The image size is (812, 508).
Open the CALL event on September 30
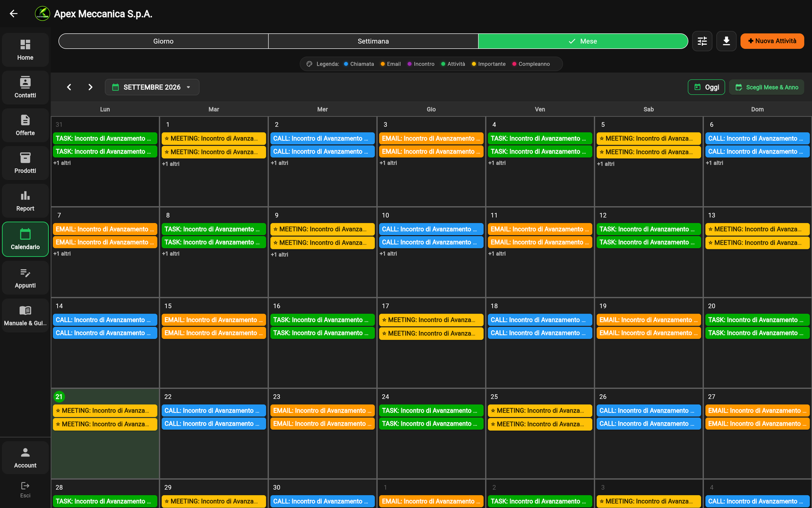(x=322, y=501)
